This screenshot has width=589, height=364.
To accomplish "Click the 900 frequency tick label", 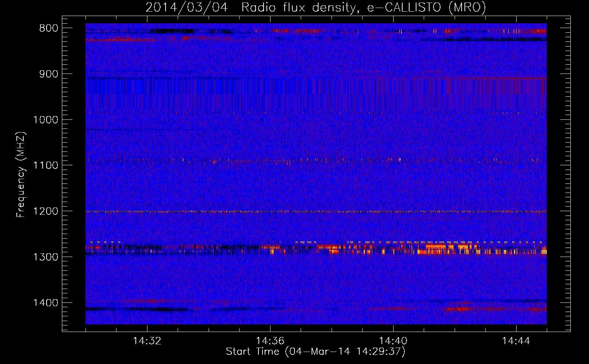I will [48, 74].
